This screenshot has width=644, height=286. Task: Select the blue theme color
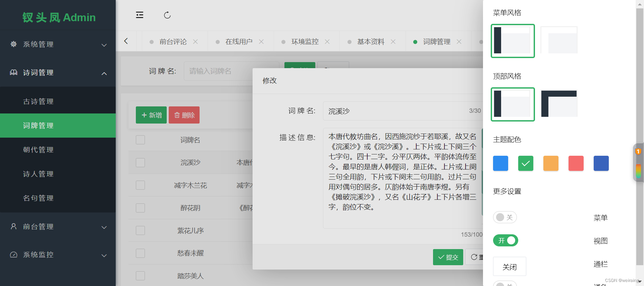tap(500, 163)
